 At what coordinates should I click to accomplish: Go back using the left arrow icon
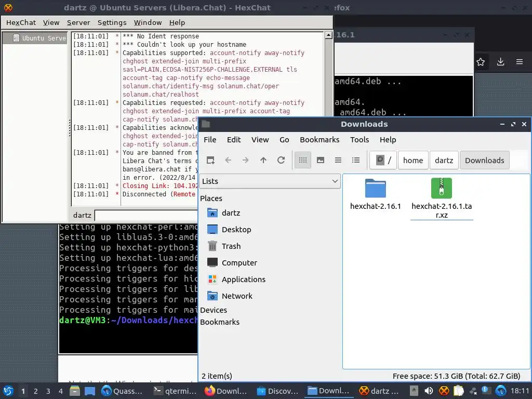[228, 160]
